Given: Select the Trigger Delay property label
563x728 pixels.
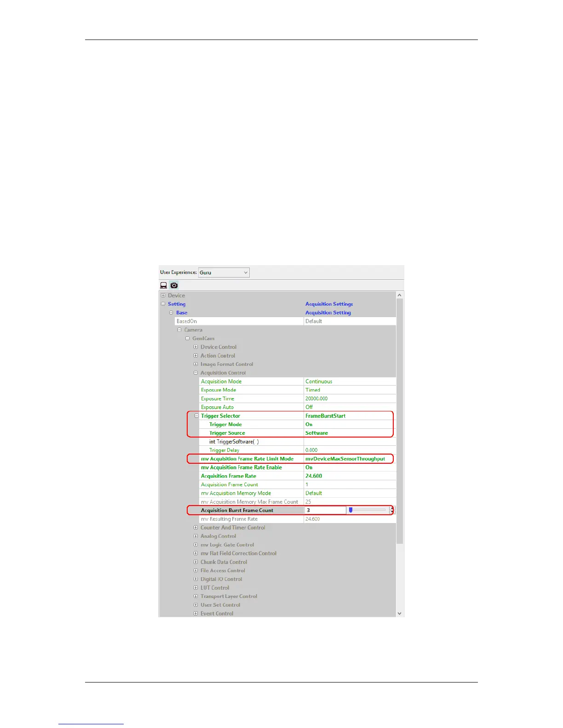Looking at the screenshot, I should point(224,450).
